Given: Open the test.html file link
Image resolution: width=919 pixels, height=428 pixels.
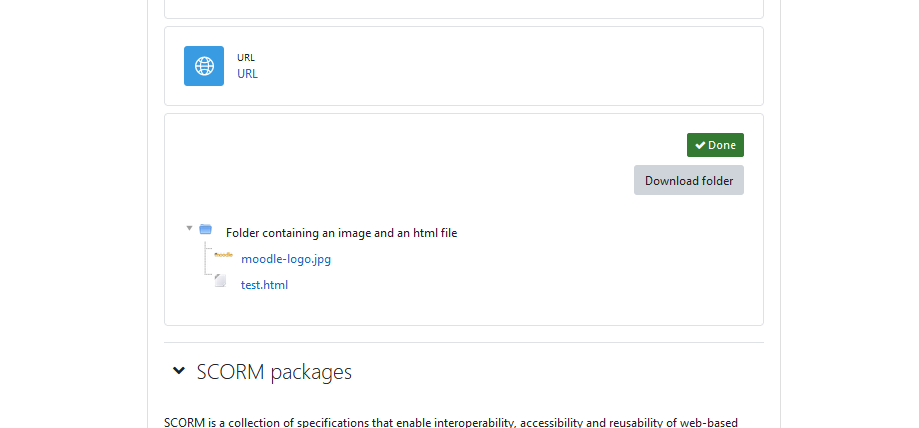Looking at the screenshot, I should coord(264,285).
